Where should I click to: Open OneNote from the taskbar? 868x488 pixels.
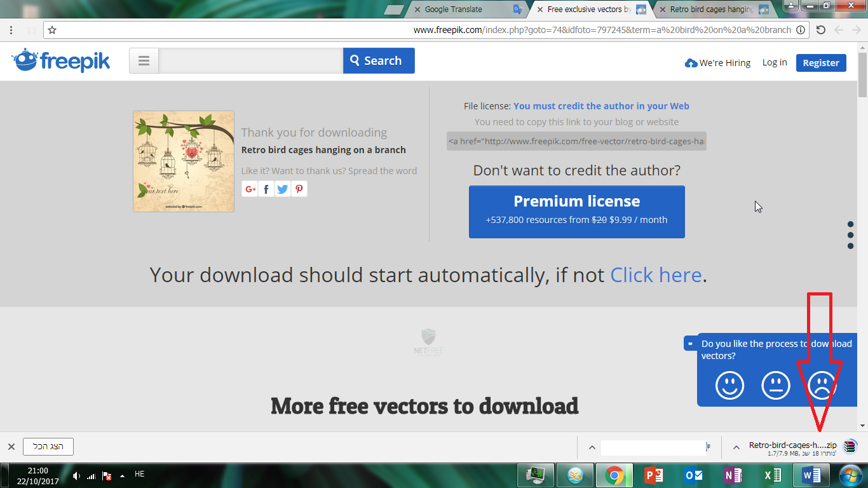[733, 475]
